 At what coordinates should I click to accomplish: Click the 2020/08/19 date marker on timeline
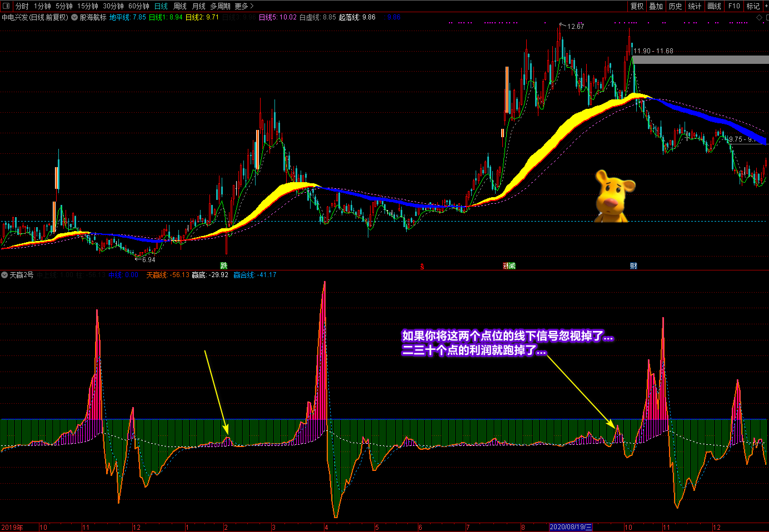point(571,527)
